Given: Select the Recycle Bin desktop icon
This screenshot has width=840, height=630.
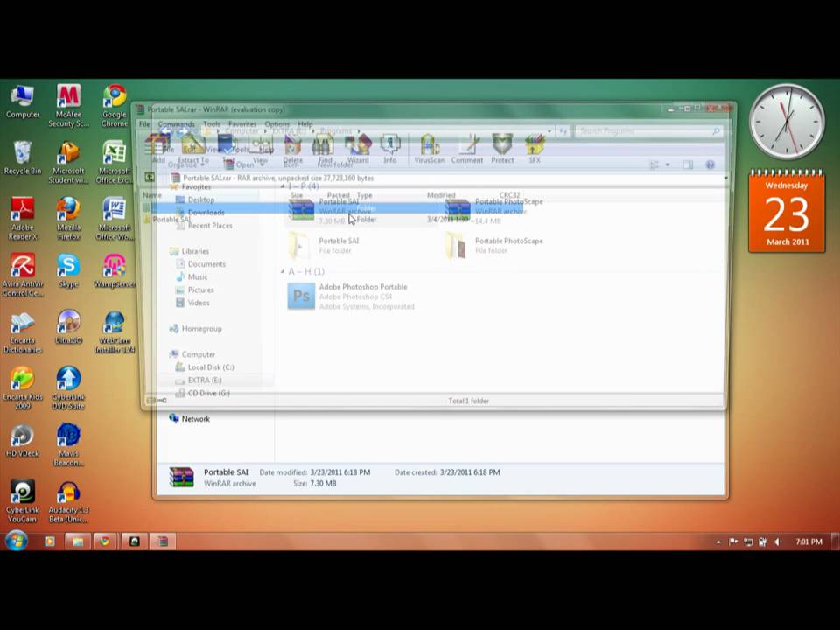Looking at the screenshot, I should point(23,157).
